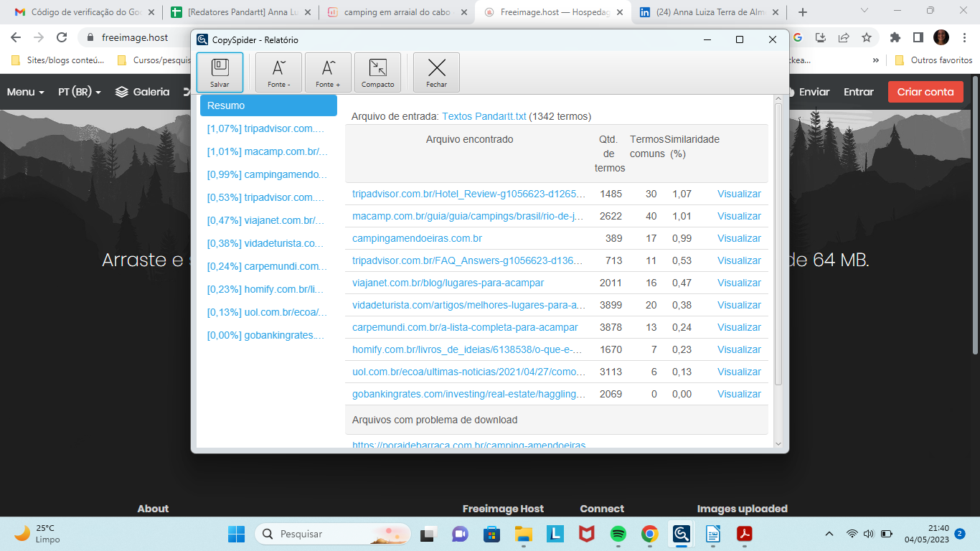
Task: Open a new Chrome tab
Action: pos(803,12)
